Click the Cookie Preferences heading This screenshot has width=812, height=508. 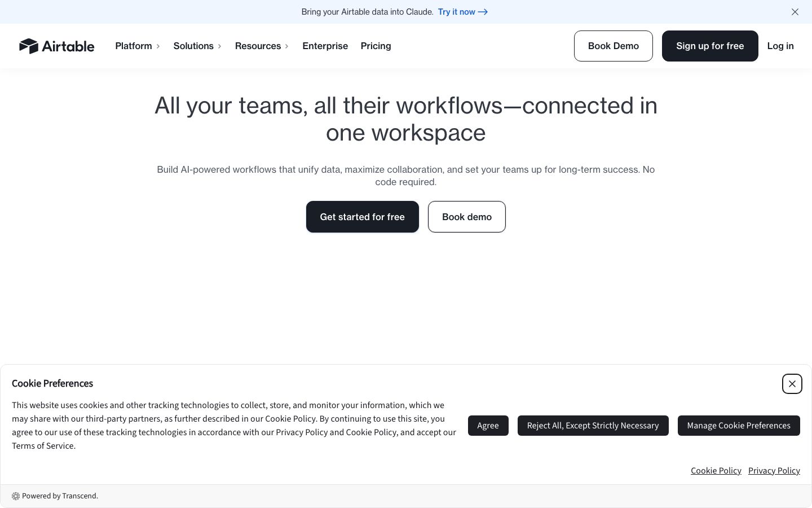pos(52,383)
